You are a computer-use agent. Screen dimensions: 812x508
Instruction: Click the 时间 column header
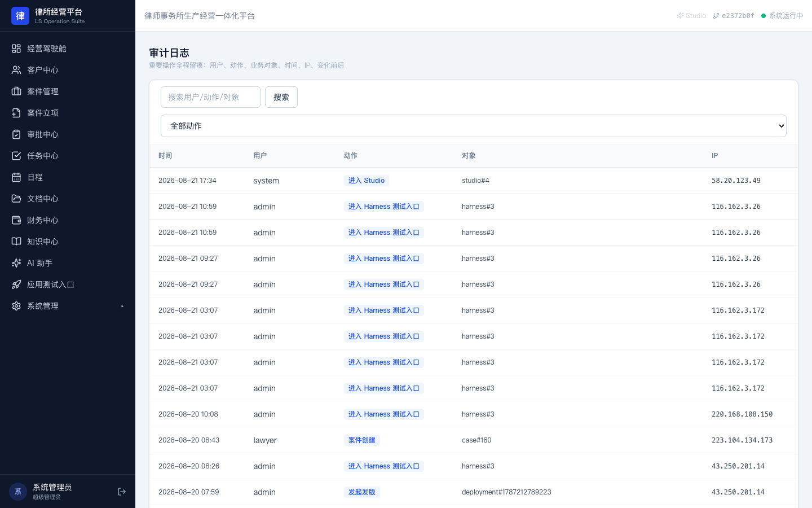coord(165,156)
